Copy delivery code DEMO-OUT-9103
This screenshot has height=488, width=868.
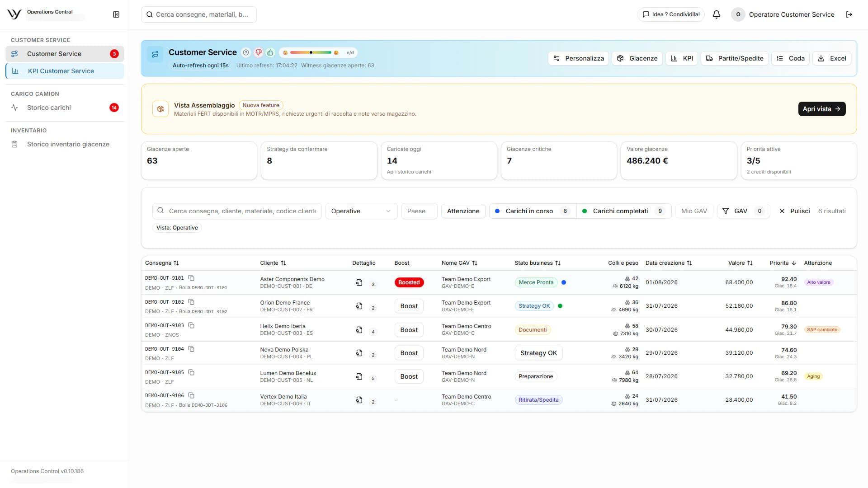point(191,325)
